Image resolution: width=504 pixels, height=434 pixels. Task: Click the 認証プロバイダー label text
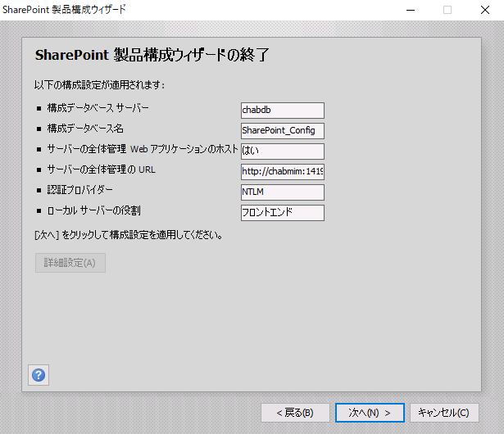tap(80, 190)
